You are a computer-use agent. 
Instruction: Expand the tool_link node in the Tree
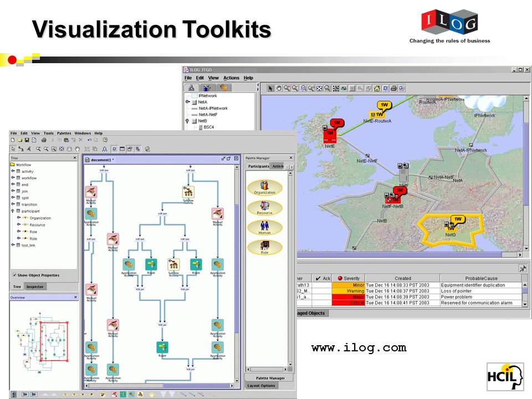[x=13, y=245]
